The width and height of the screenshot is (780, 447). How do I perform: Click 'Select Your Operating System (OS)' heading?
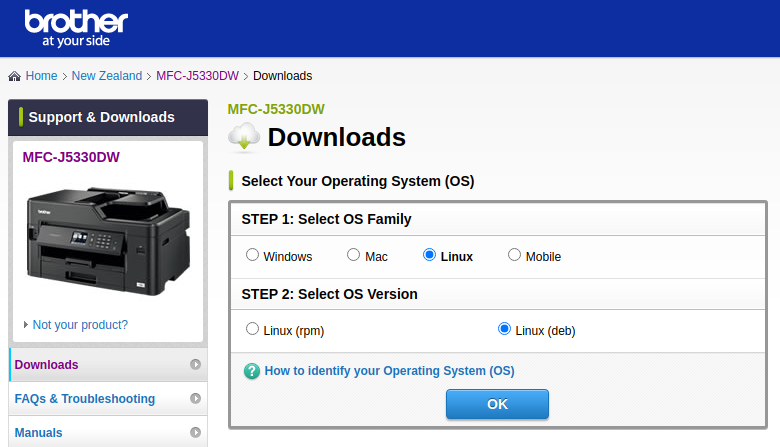[358, 181]
